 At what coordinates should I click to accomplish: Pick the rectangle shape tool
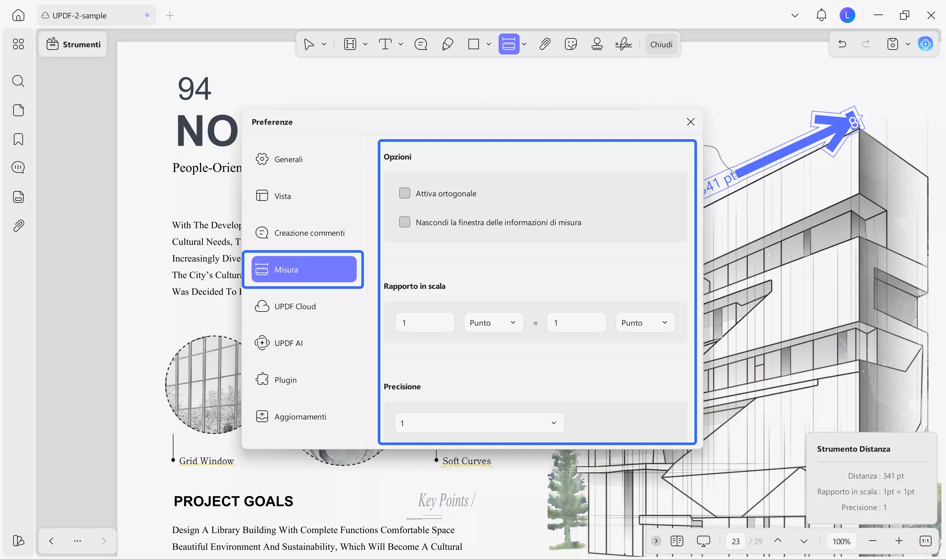(x=474, y=44)
